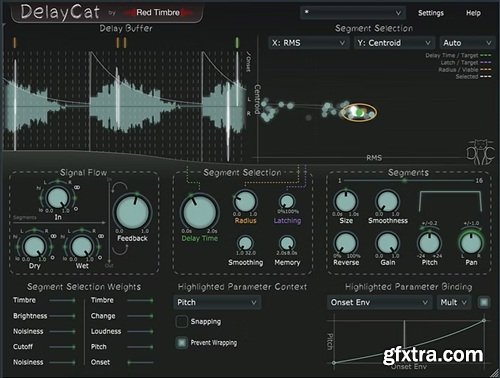This screenshot has width=500, height=378.
Task: Click the Red Timbre brand logo
Action: click(158, 13)
